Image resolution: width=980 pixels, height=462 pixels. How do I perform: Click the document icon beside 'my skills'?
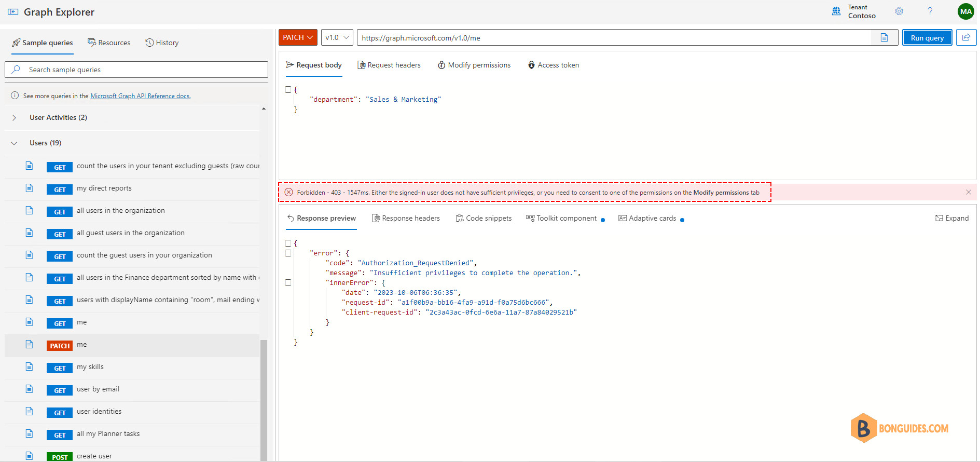[x=29, y=366]
